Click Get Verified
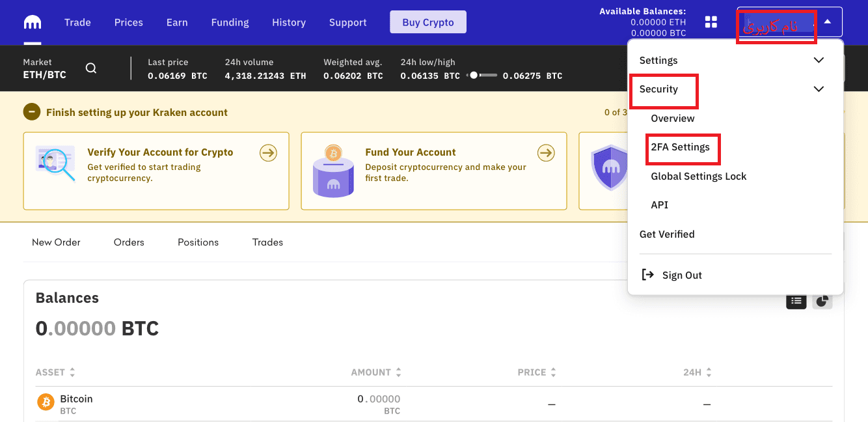The image size is (868, 422). click(667, 234)
